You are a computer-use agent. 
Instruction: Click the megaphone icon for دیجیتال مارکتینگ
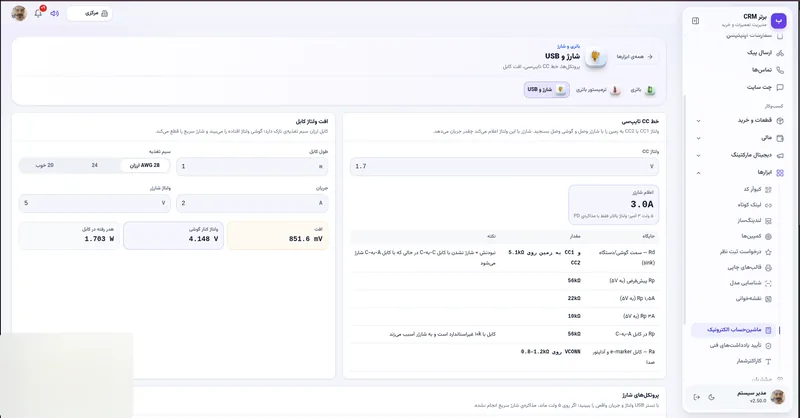(780, 155)
